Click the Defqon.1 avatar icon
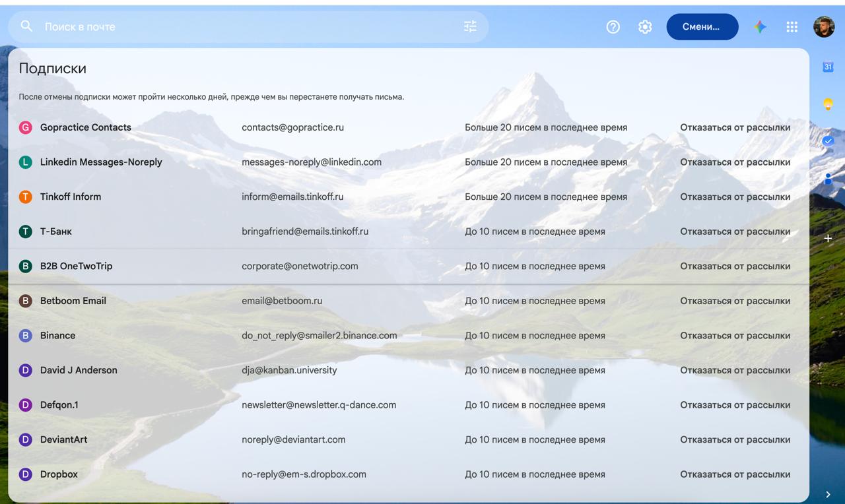 pyautogui.click(x=26, y=405)
